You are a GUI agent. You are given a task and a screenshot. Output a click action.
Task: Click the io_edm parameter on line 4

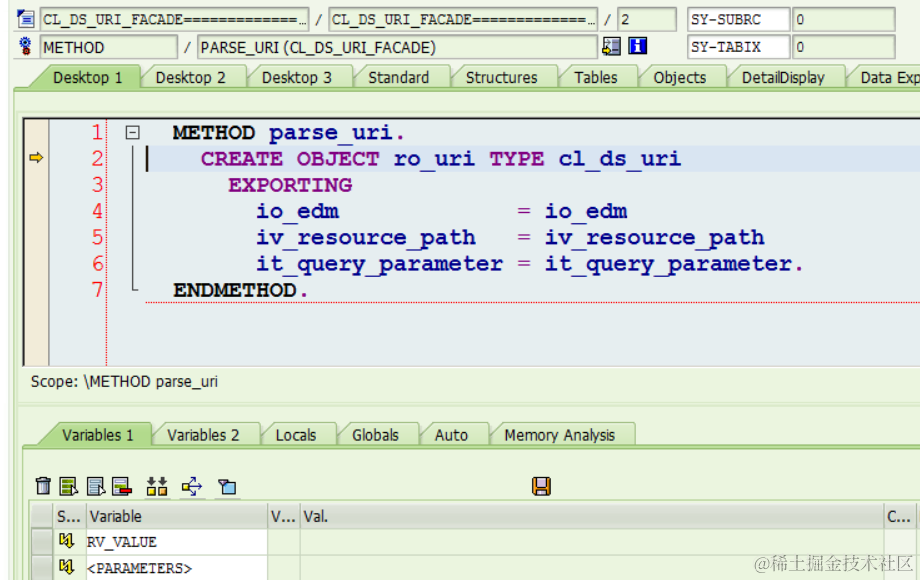tap(297, 211)
